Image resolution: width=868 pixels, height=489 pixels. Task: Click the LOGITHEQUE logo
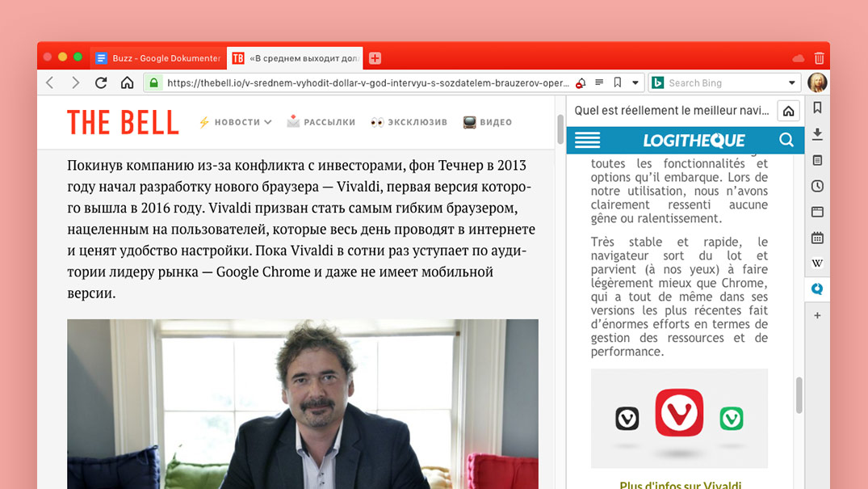pos(694,141)
